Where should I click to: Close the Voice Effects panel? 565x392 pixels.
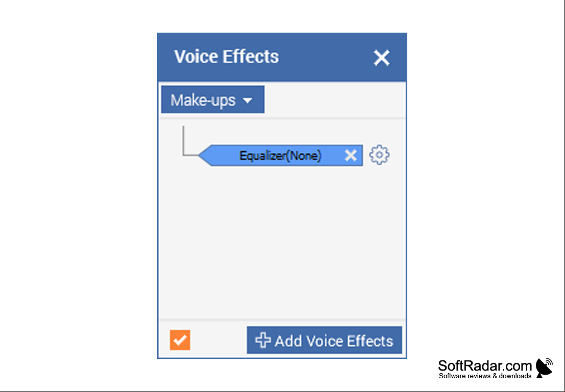click(x=382, y=58)
